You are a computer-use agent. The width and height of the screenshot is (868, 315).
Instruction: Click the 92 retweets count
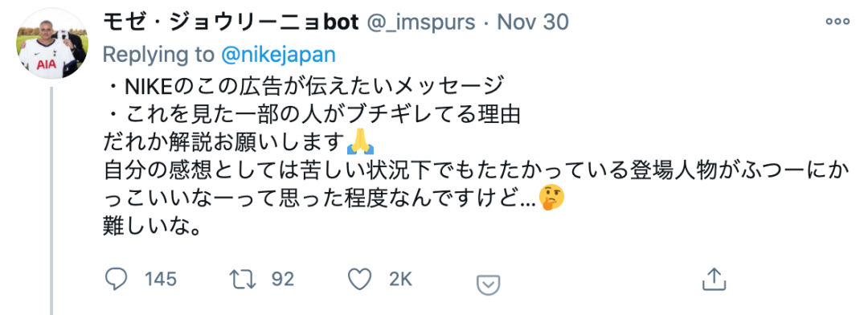pyautogui.click(x=282, y=279)
